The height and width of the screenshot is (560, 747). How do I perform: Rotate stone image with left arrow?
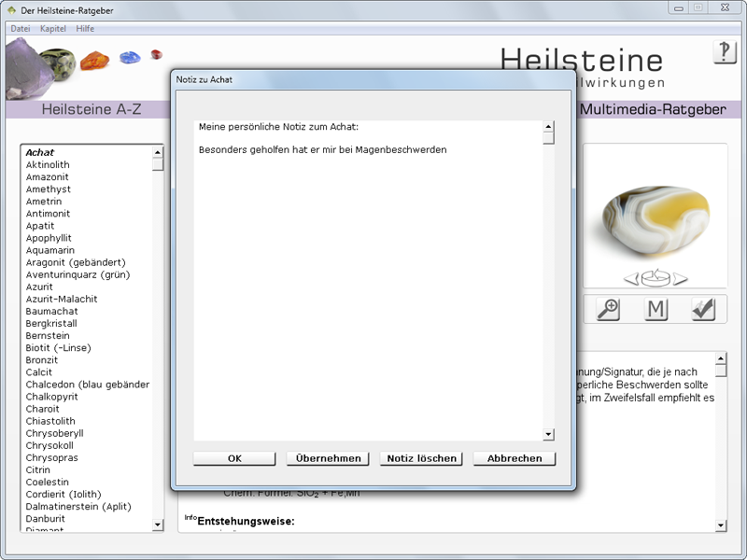[631, 278]
